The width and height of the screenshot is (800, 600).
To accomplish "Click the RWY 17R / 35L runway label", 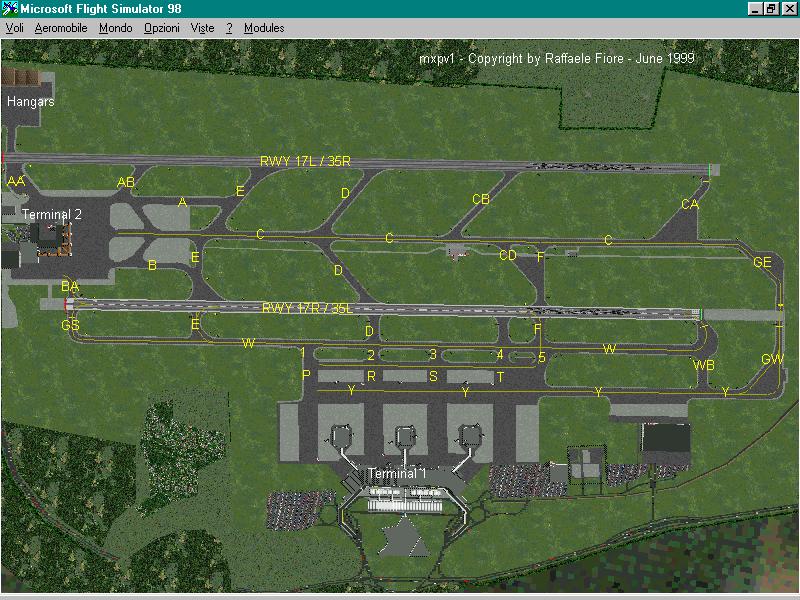I will click(x=306, y=309).
